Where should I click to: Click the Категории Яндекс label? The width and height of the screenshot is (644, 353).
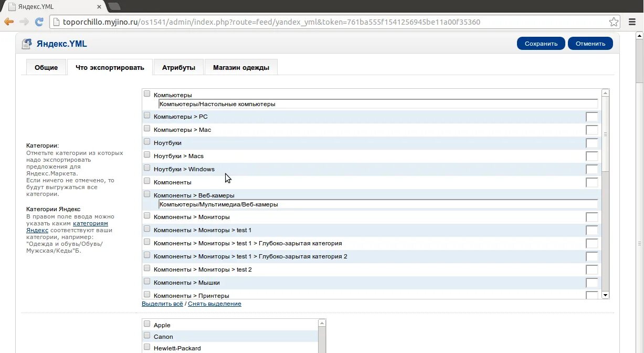pos(54,209)
